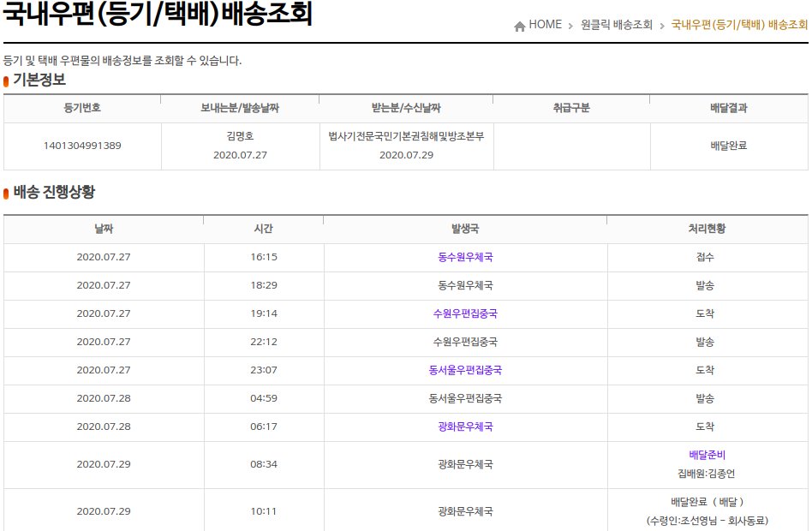Open the purple 광화문우체국 link at 06:17
This screenshot has width=812, height=531.
[x=465, y=427]
